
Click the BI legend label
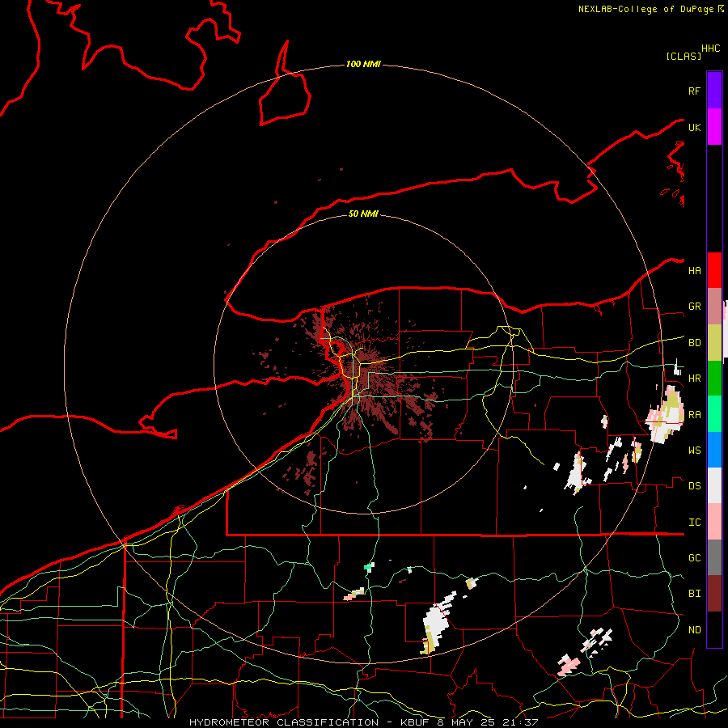point(694,594)
